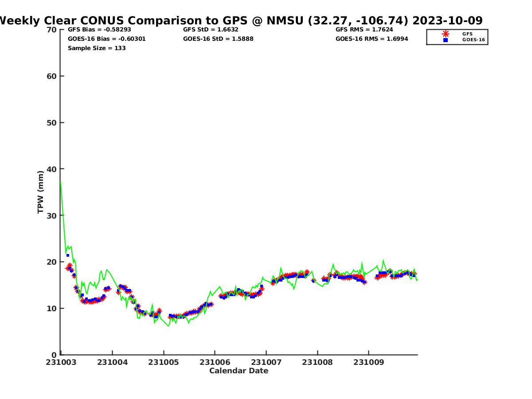
Task: Click the y-axis tick label 10
Action: [x=51, y=309]
